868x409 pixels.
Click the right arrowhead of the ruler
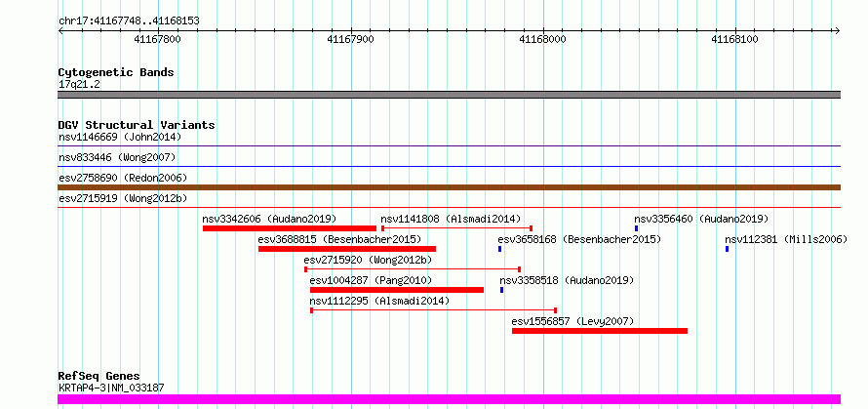tap(838, 30)
